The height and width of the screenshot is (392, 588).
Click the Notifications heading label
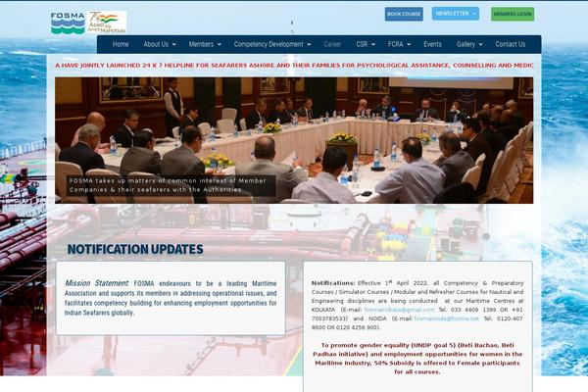point(333,283)
